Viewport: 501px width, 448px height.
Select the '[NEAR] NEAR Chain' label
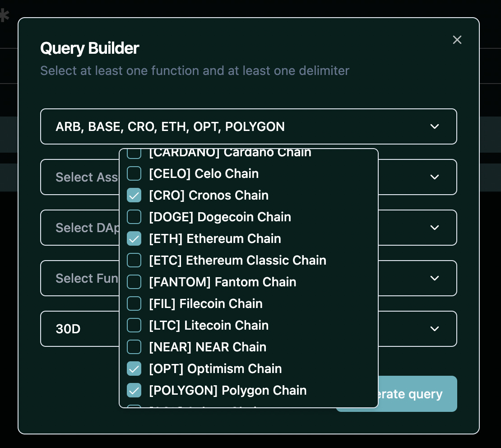coord(208,347)
